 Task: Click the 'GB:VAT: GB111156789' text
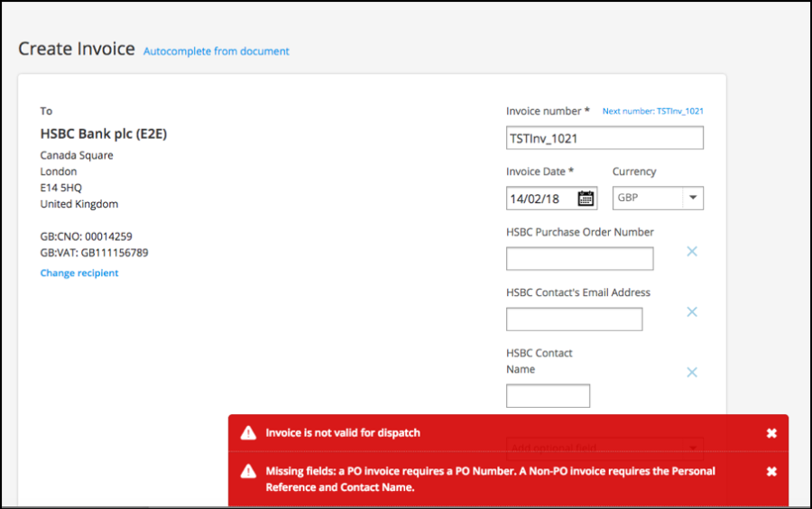click(x=94, y=253)
